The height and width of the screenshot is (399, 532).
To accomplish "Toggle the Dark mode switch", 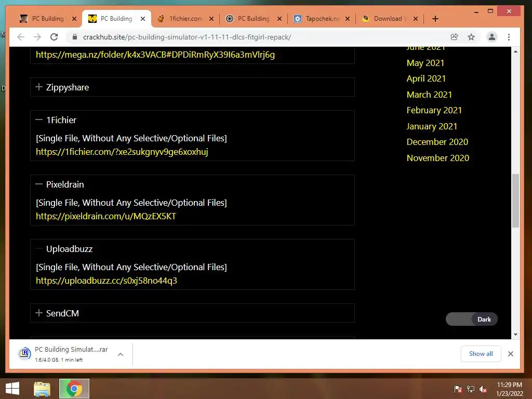I will tap(471, 320).
